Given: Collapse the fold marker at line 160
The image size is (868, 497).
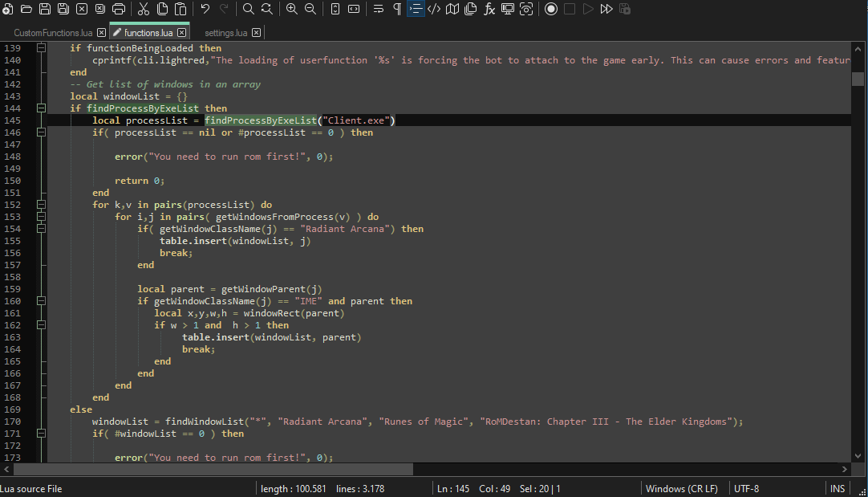Looking at the screenshot, I should point(41,301).
